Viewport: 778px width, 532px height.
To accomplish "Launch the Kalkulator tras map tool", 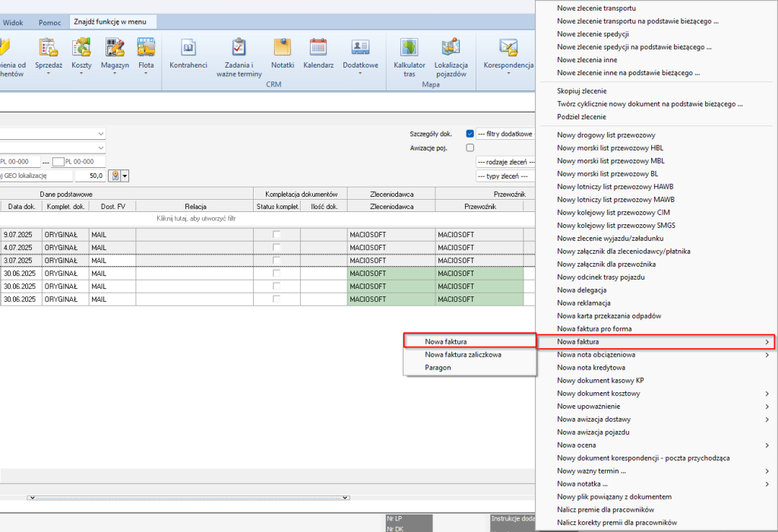I will coord(410,49).
